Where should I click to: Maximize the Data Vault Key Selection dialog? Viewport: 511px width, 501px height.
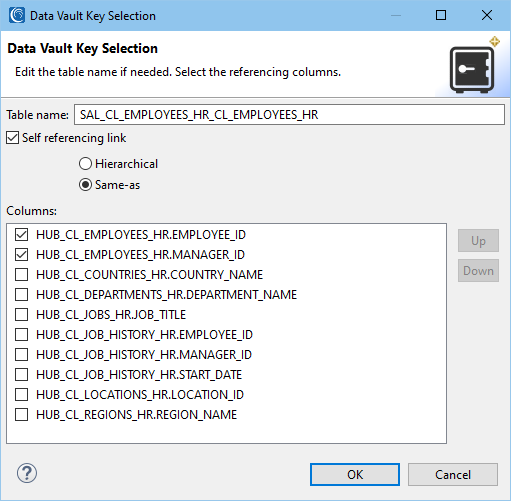(441, 15)
